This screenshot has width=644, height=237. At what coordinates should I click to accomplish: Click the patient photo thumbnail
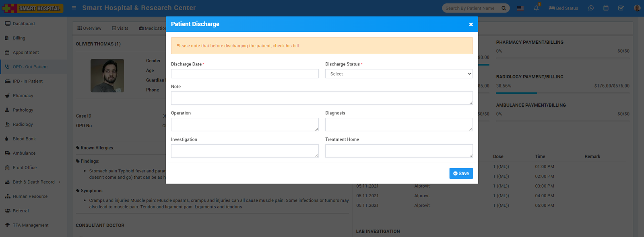107,76
